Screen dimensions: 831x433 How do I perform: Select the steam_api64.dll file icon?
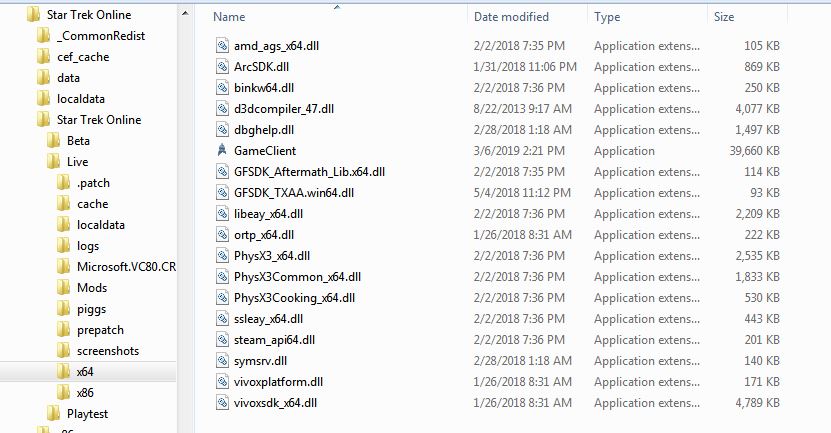pyautogui.click(x=222, y=340)
